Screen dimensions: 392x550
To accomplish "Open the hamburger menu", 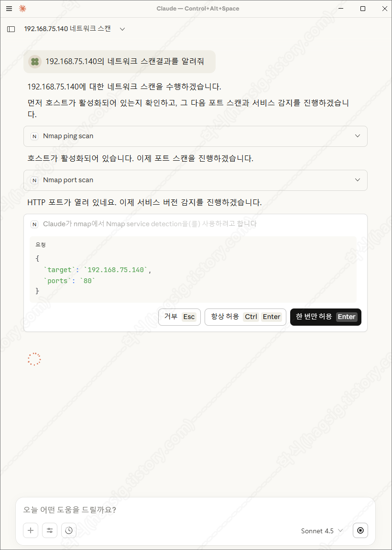I will pos(9,9).
